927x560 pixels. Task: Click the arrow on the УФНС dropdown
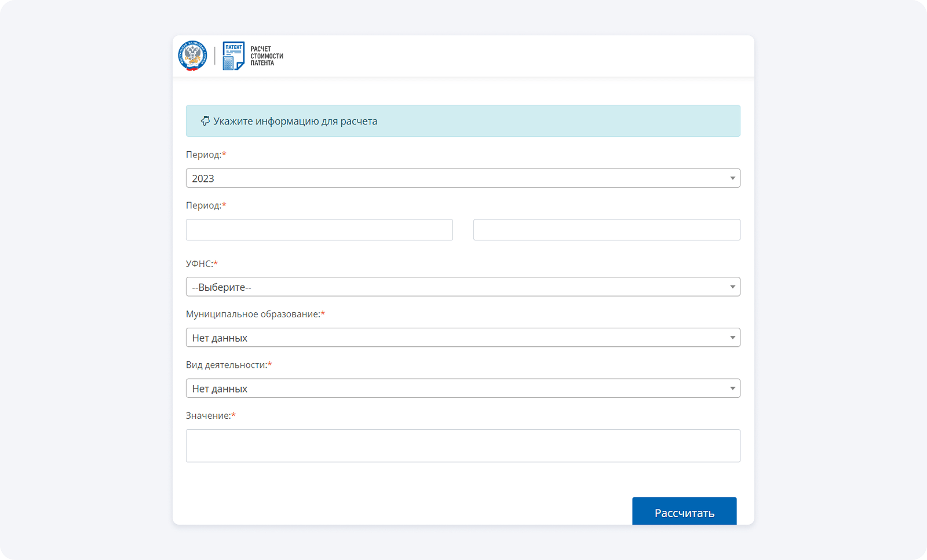pyautogui.click(x=732, y=287)
